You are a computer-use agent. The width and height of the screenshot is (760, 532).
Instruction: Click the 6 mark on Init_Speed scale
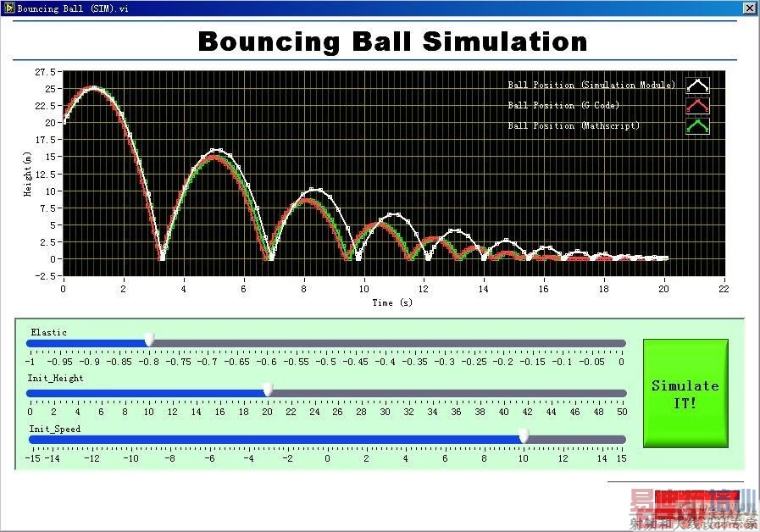click(445, 458)
